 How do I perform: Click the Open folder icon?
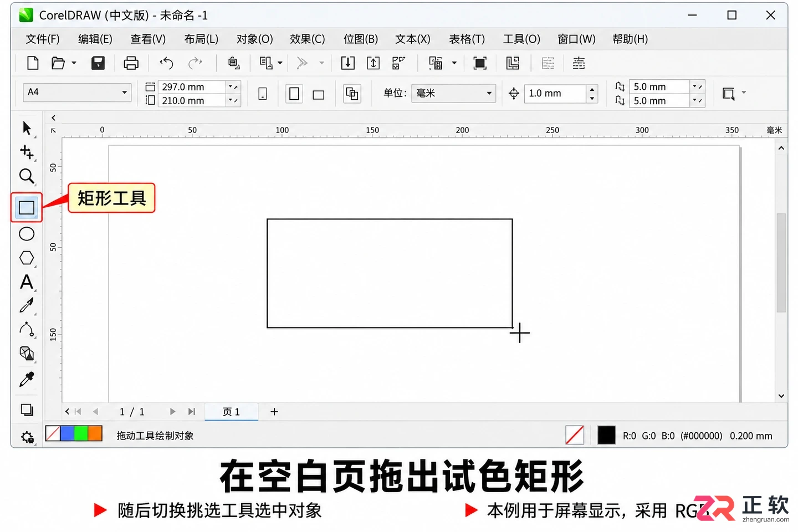click(58, 63)
